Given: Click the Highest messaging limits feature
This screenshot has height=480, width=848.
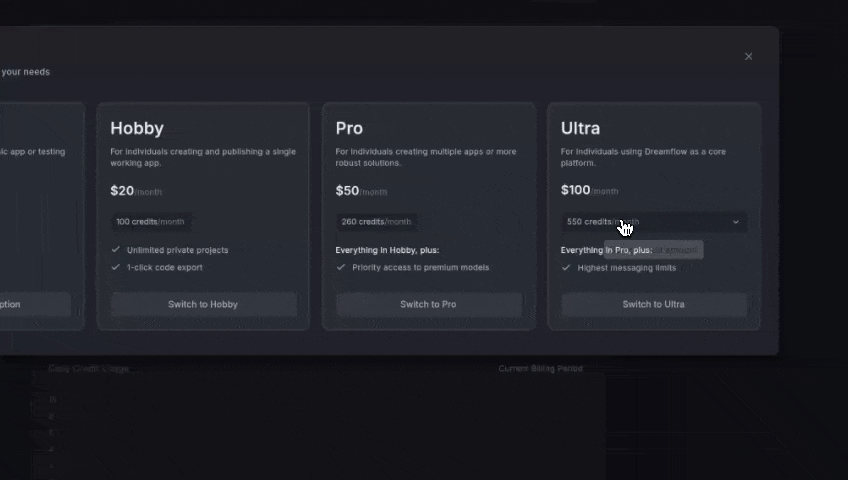Looking at the screenshot, I should 626,268.
